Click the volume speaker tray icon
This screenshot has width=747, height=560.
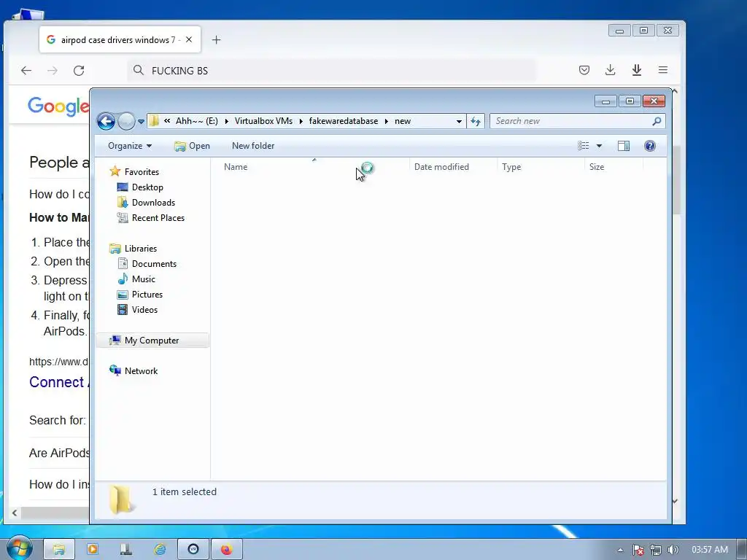point(673,550)
